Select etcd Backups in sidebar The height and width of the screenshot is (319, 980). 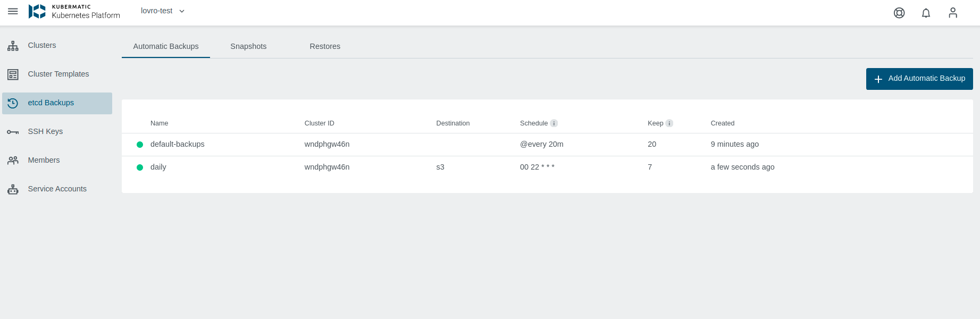click(57, 103)
